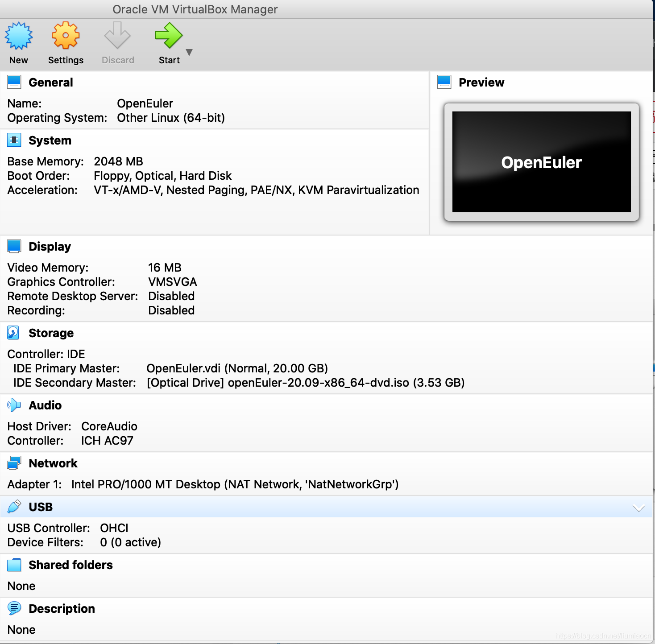The image size is (655, 644).
Task: Click the Display section screen icon
Action: [14, 246]
